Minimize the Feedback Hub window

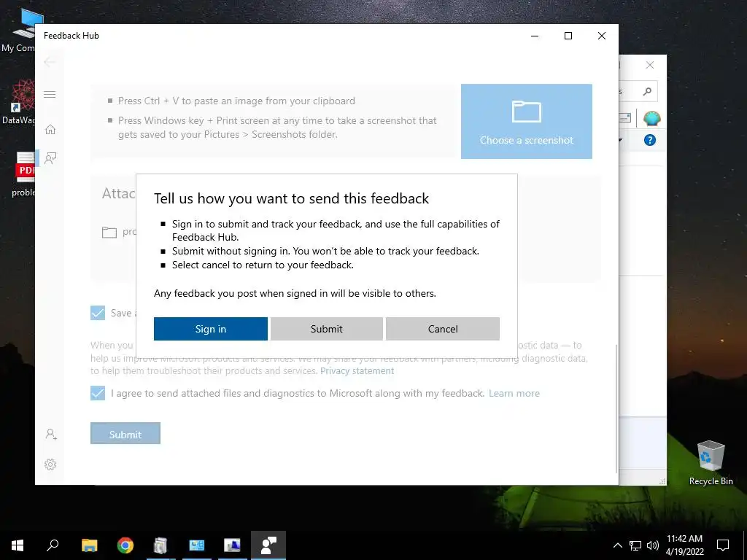coord(535,36)
